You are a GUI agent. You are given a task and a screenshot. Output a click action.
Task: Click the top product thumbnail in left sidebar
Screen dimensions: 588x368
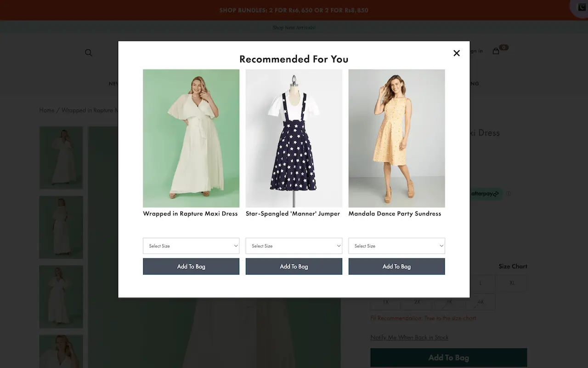[61, 158]
